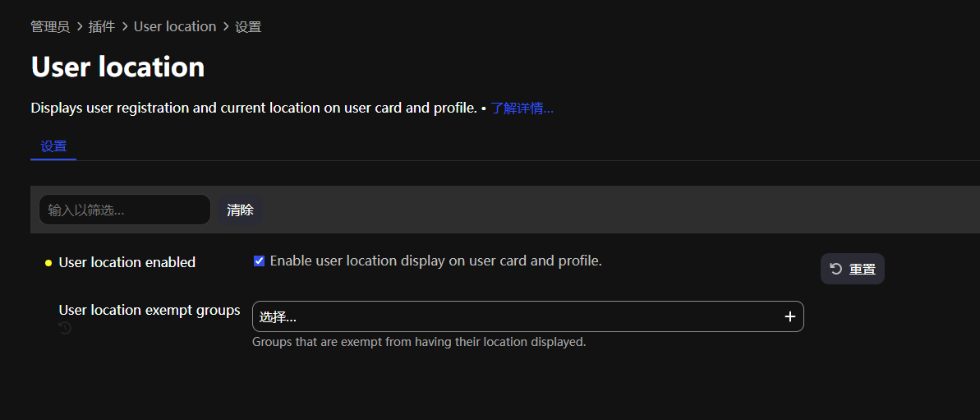
Task: Open the exempt groups 选择 dropdown
Action: click(x=527, y=317)
